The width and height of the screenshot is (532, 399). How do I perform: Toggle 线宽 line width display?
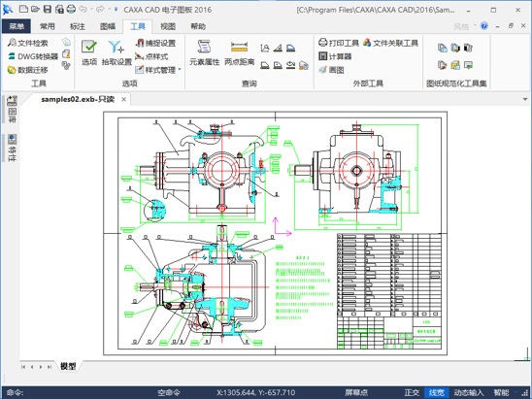(x=436, y=392)
